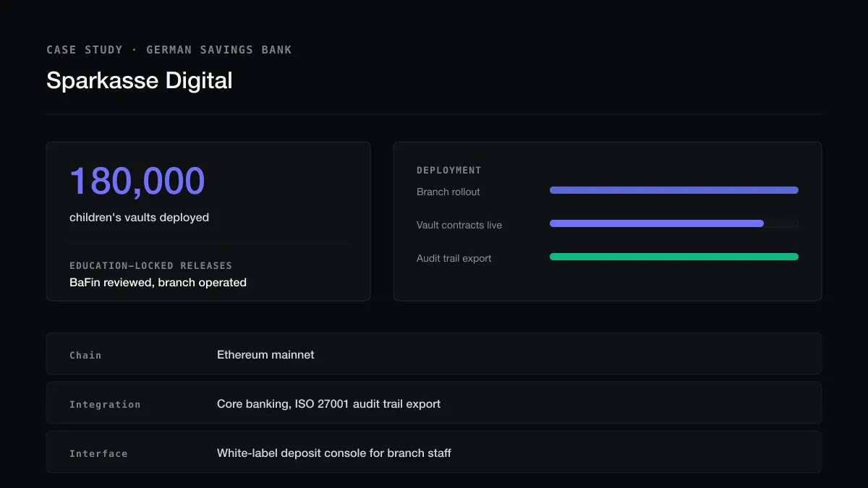Click the Case Study · German Savings Bank label
This screenshot has height=488, width=868.
[169, 50]
